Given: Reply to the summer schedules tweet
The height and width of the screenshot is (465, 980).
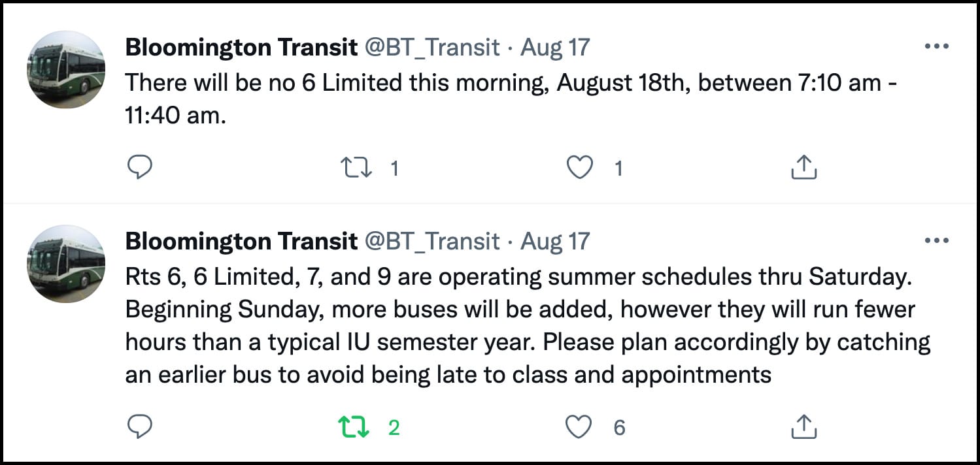Looking at the screenshot, I should [x=139, y=427].
